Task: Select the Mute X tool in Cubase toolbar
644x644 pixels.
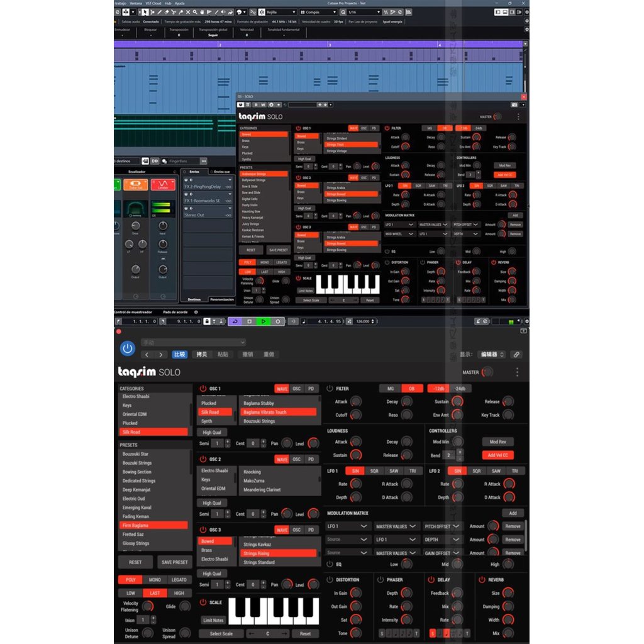Action: coord(188,13)
